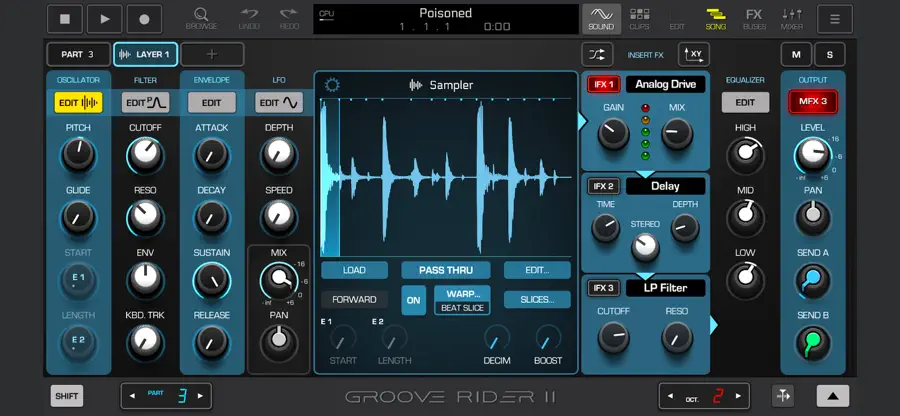Image resolution: width=900 pixels, height=416 pixels.
Task: Click previous part arrow in Part selector
Action: click(x=133, y=396)
